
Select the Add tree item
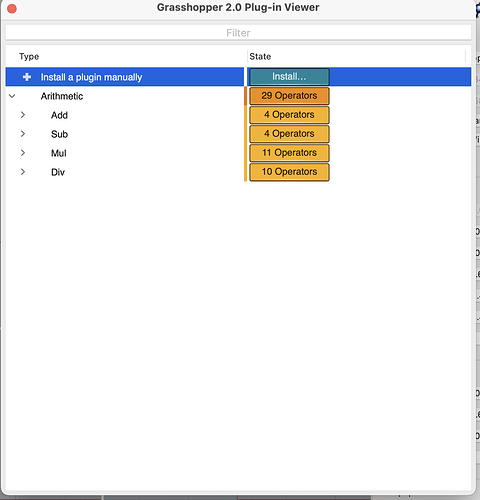pyautogui.click(x=59, y=115)
